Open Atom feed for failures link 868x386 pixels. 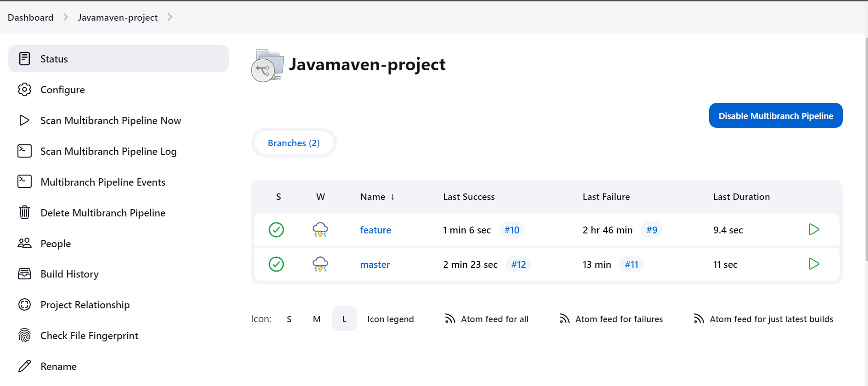coord(619,319)
